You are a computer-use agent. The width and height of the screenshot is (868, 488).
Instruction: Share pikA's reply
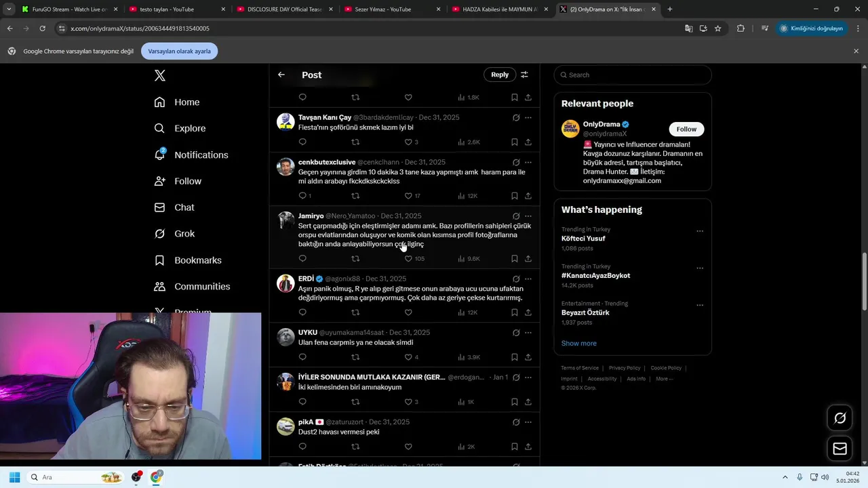tap(528, 447)
